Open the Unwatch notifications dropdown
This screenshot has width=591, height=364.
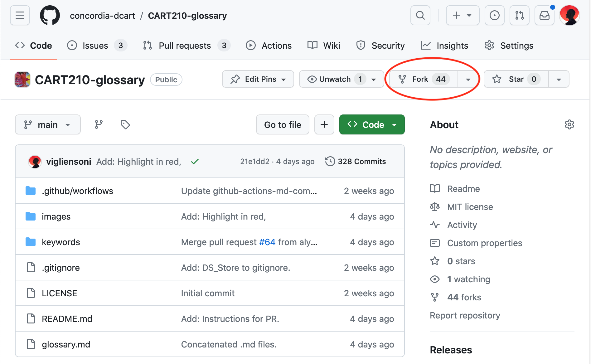point(342,79)
